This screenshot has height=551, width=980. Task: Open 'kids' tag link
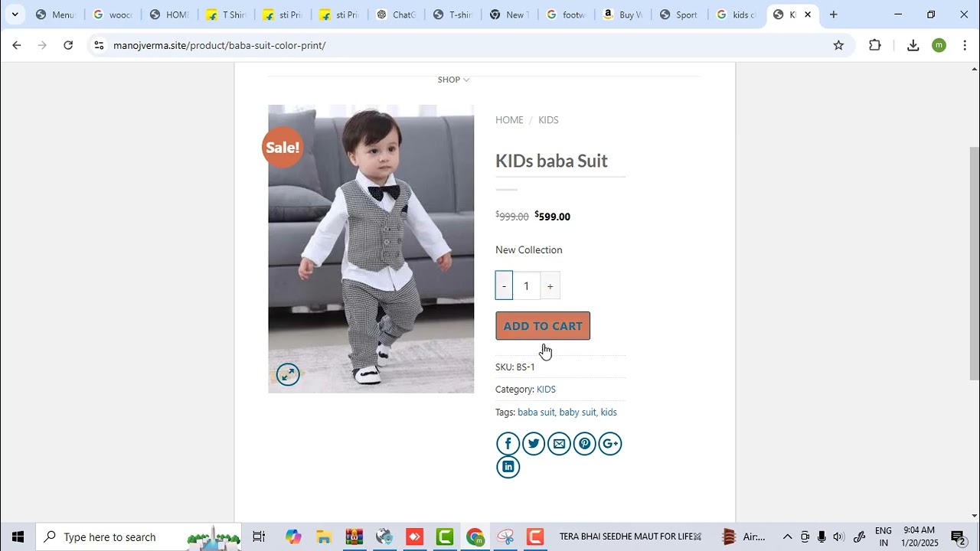coord(609,412)
